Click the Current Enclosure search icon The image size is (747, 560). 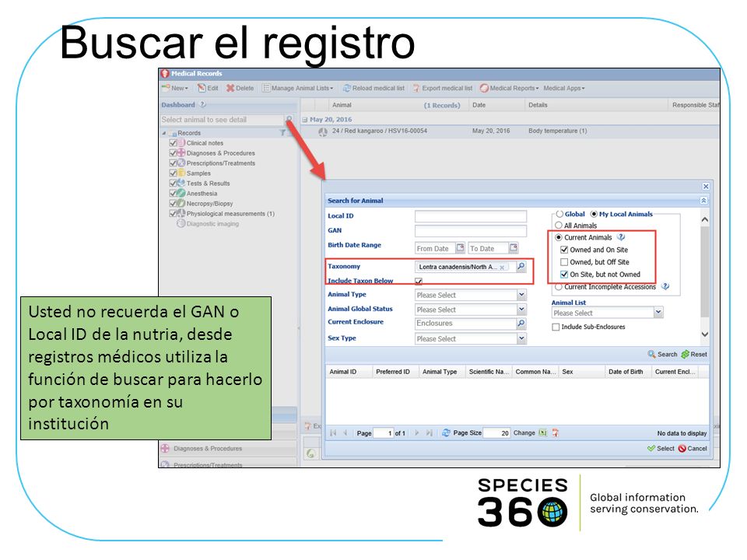click(x=521, y=324)
